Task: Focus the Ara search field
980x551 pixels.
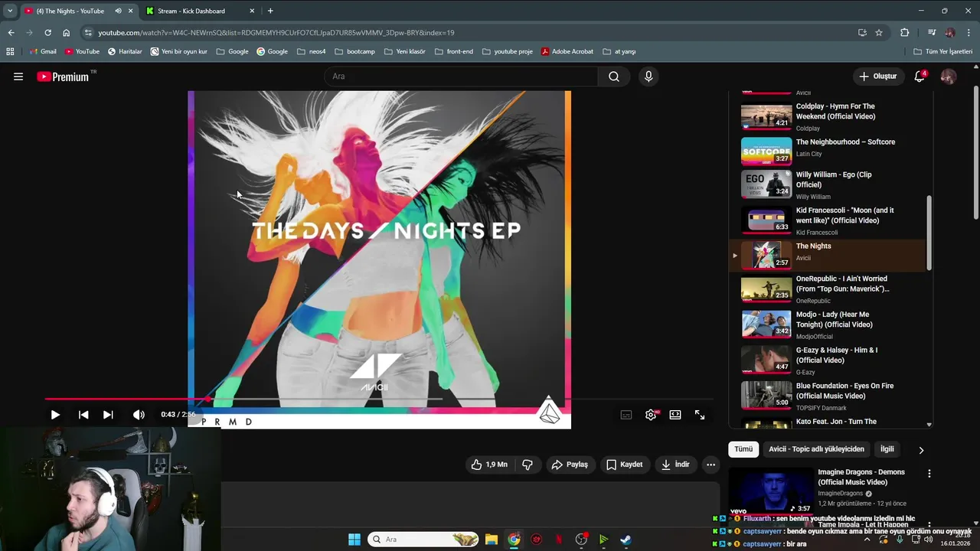Action: [462, 77]
